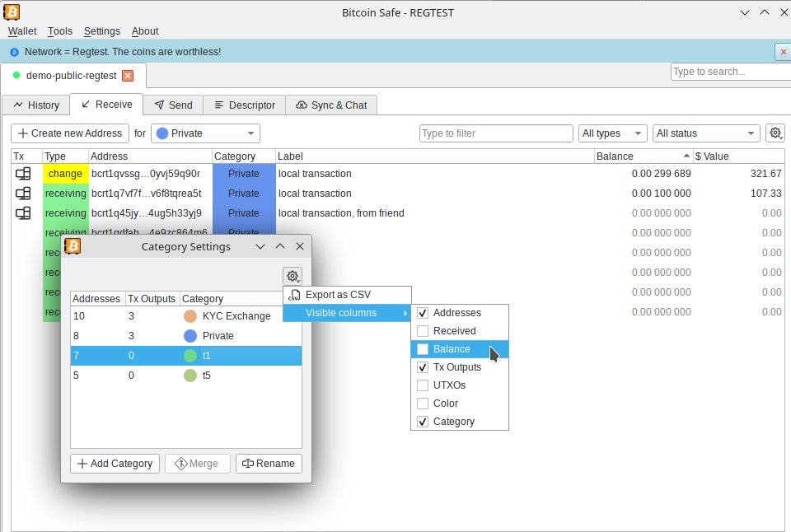Focus the Type to search field
The image size is (791, 532).
coord(731,72)
